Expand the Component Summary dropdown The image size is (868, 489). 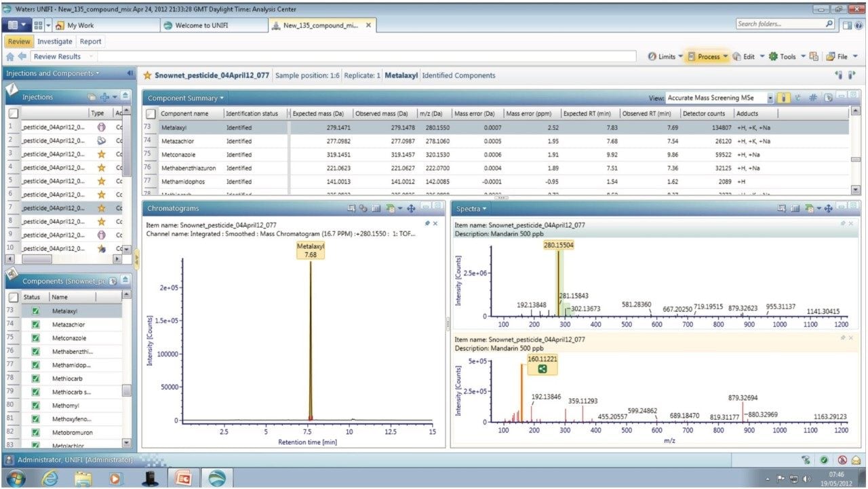pos(185,98)
